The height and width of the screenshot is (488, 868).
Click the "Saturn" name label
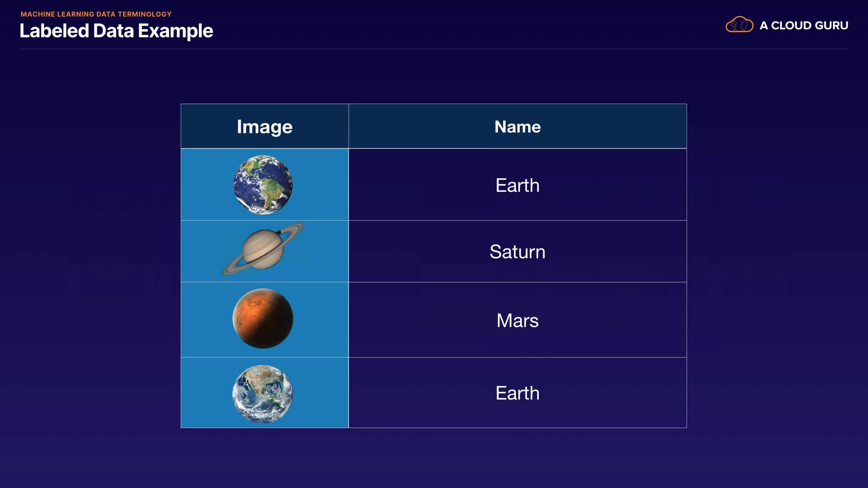(x=517, y=252)
